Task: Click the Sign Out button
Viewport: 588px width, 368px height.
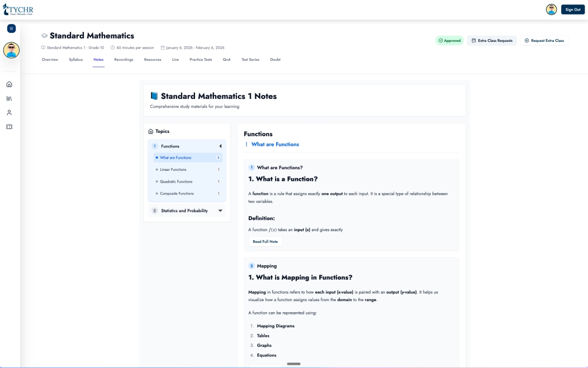Action: (x=572, y=9)
